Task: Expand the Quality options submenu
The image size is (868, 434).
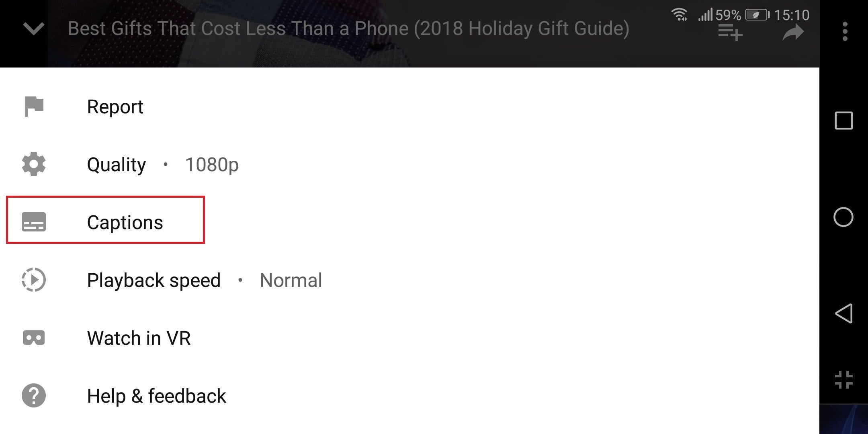Action: [157, 164]
